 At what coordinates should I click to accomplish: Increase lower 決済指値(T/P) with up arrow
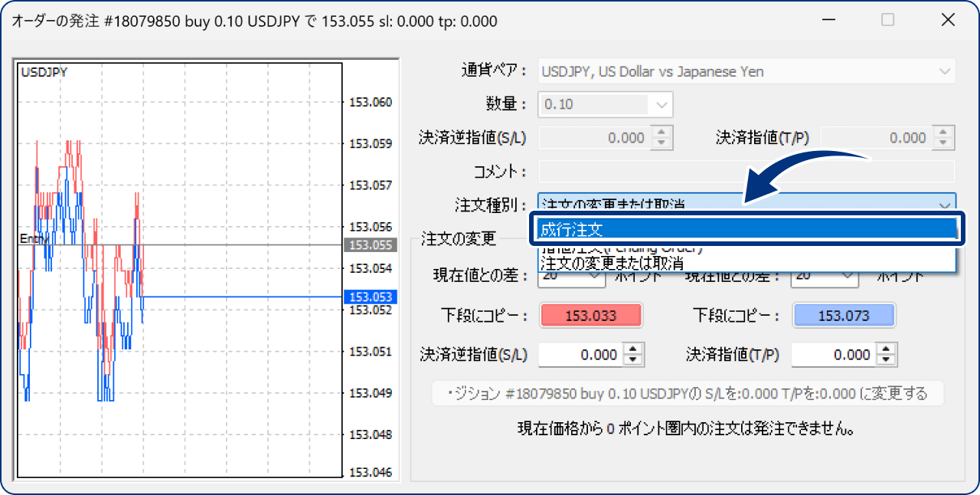pyautogui.click(x=886, y=350)
